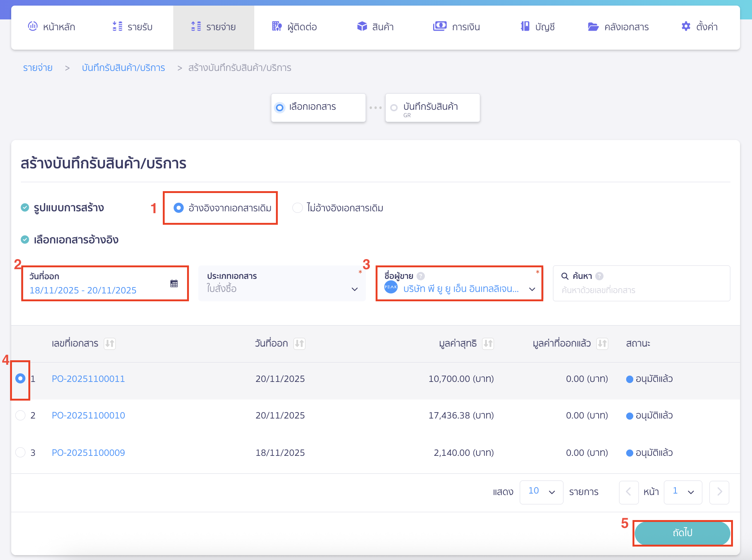Expand the document type dropdown
This screenshot has height=560, width=752.
coord(354,289)
